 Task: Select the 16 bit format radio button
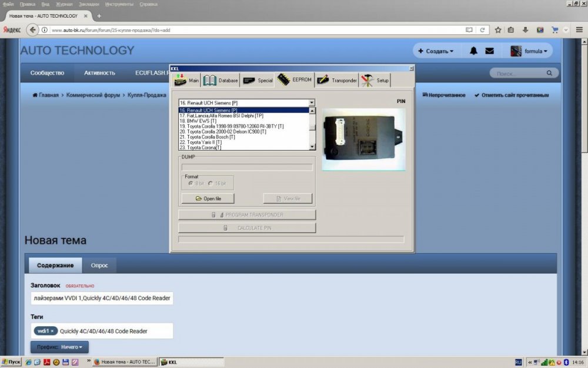211,183
